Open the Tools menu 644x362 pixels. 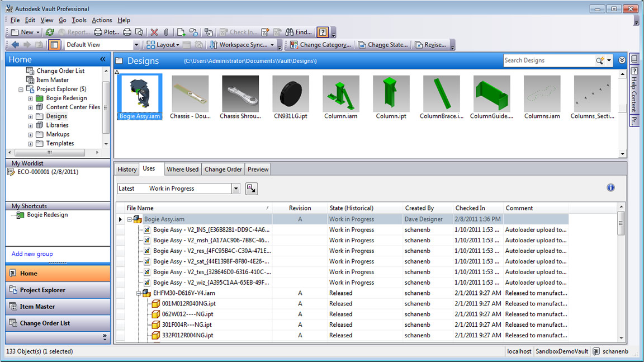tap(79, 20)
